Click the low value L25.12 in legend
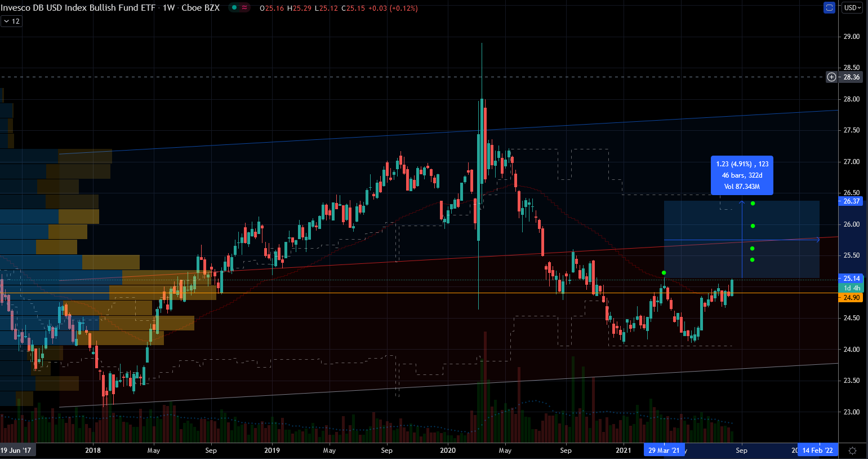Image resolution: width=868 pixels, height=459 pixels. pyautogui.click(x=326, y=8)
